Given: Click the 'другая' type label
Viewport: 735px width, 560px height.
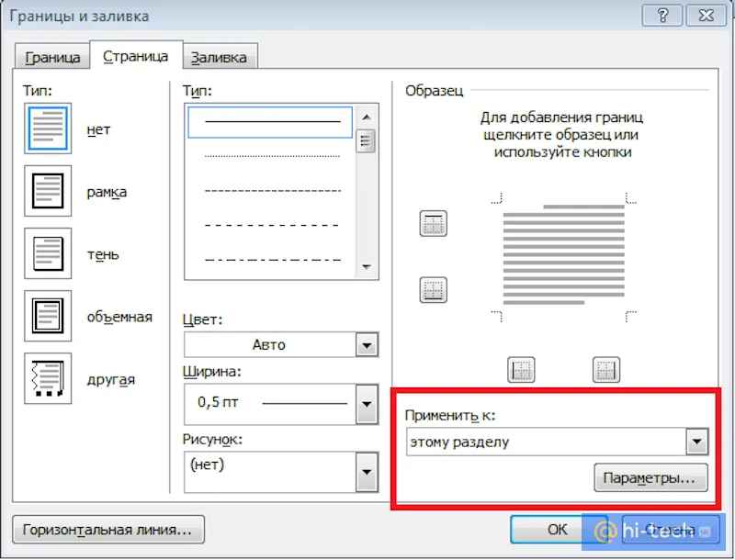Looking at the screenshot, I should pyautogui.click(x=110, y=380).
